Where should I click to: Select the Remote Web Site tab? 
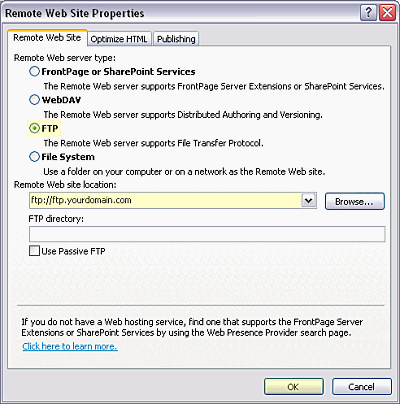coord(47,38)
